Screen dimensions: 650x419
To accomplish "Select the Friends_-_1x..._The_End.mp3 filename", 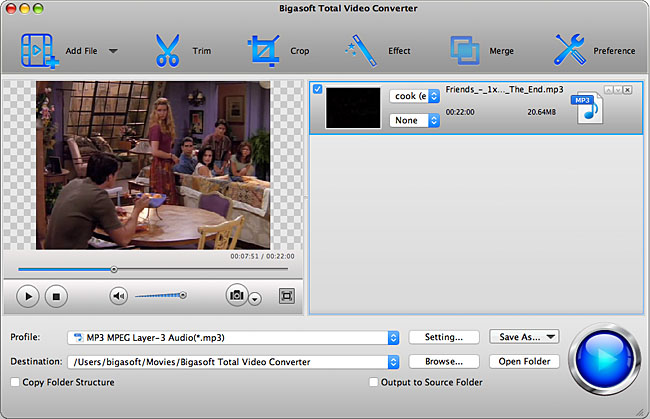I will tap(504, 90).
